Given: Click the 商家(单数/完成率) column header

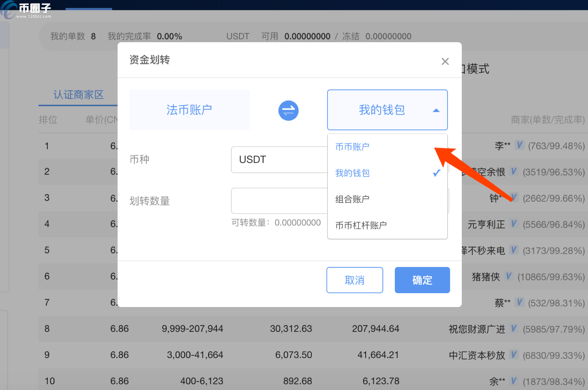Looking at the screenshot, I should [x=548, y=120].
